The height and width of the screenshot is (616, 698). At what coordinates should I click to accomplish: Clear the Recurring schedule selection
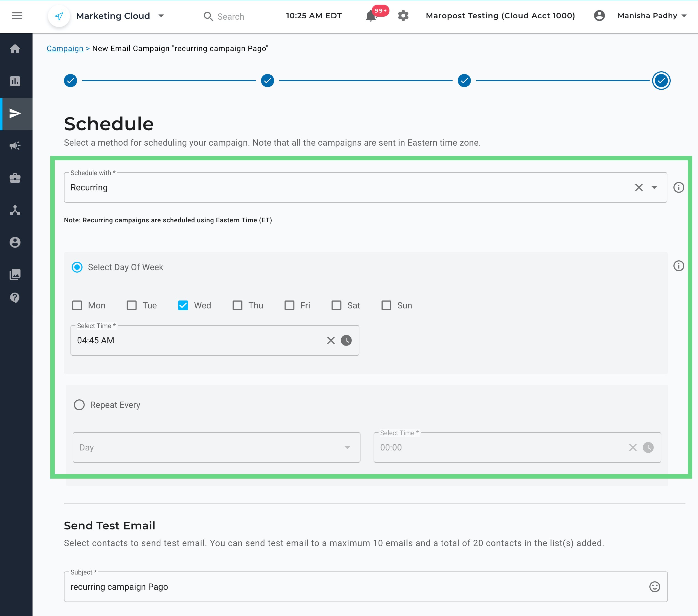(x=639, y=187)
